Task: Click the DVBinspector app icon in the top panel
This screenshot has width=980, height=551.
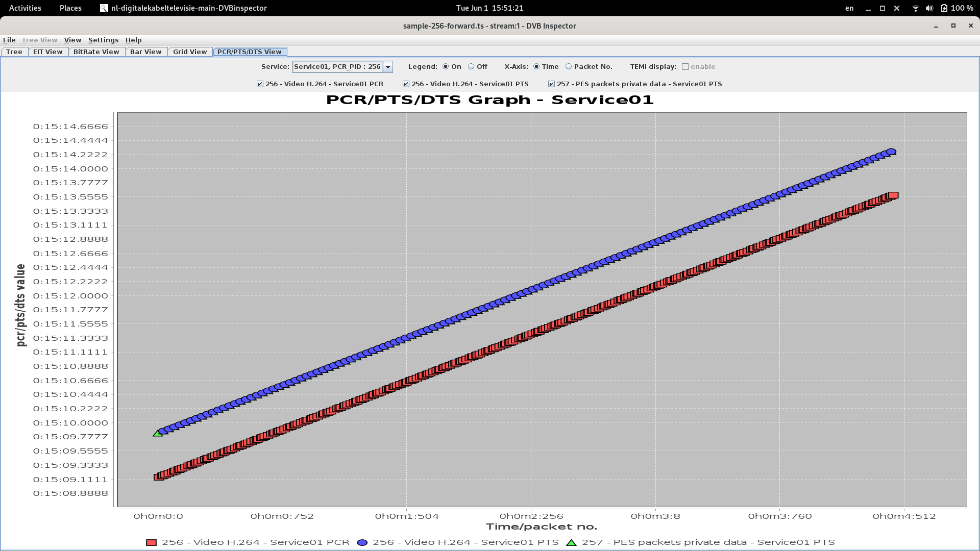Action: [x=104, y=8]
